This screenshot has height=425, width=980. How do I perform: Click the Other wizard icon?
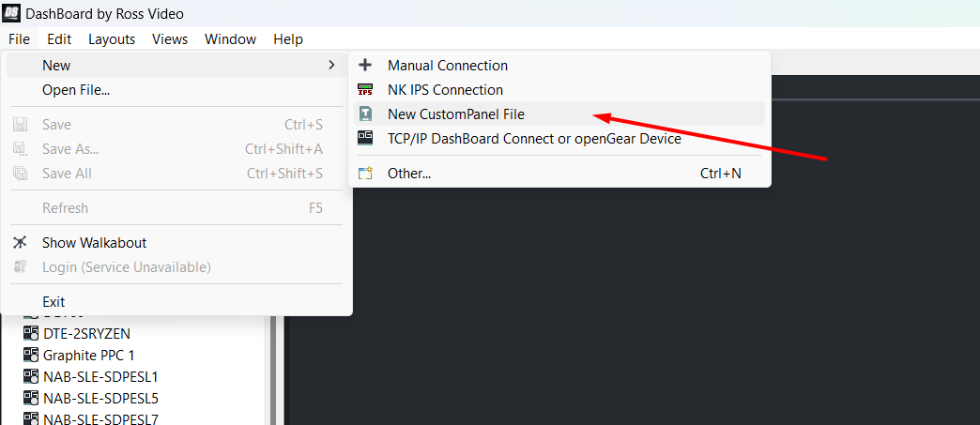(x=366, y=174)
